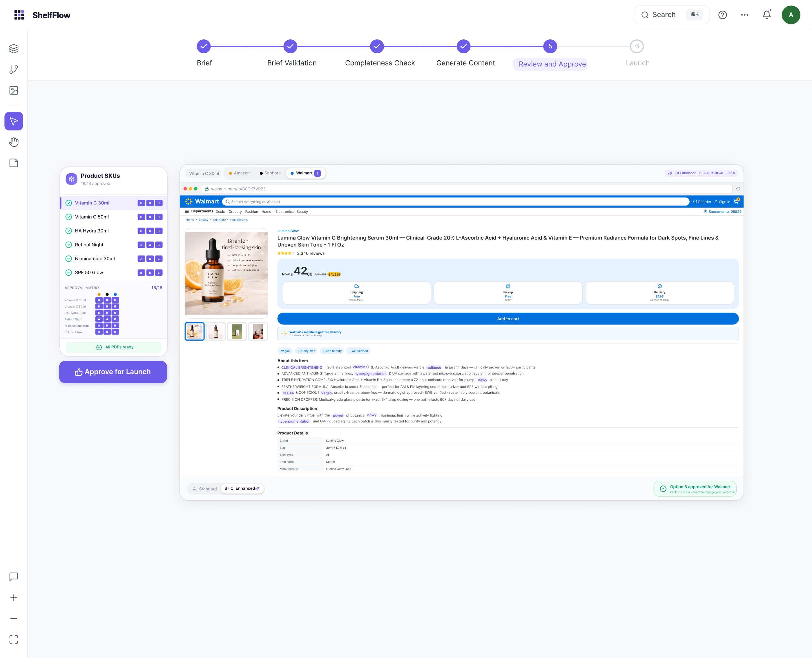Open the ShelfFlow app grid launcher
812x658 pixels.
pos(19,15)
